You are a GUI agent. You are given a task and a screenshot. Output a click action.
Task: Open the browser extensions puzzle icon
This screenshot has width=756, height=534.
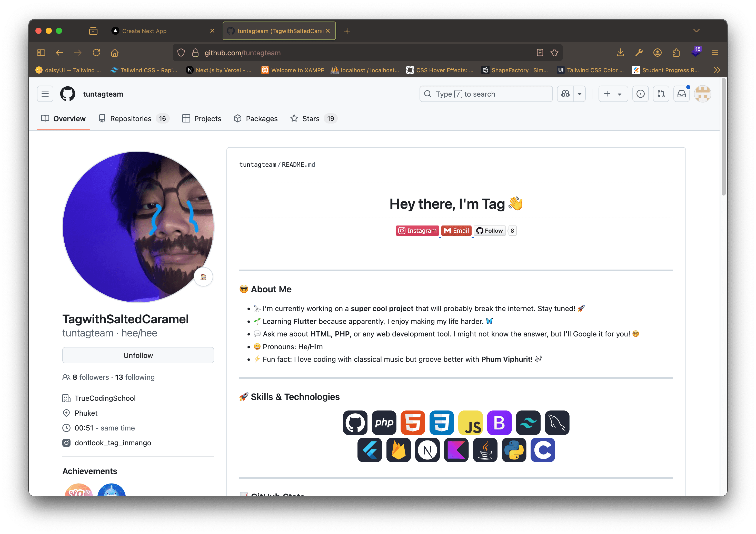tap(676, 53)
